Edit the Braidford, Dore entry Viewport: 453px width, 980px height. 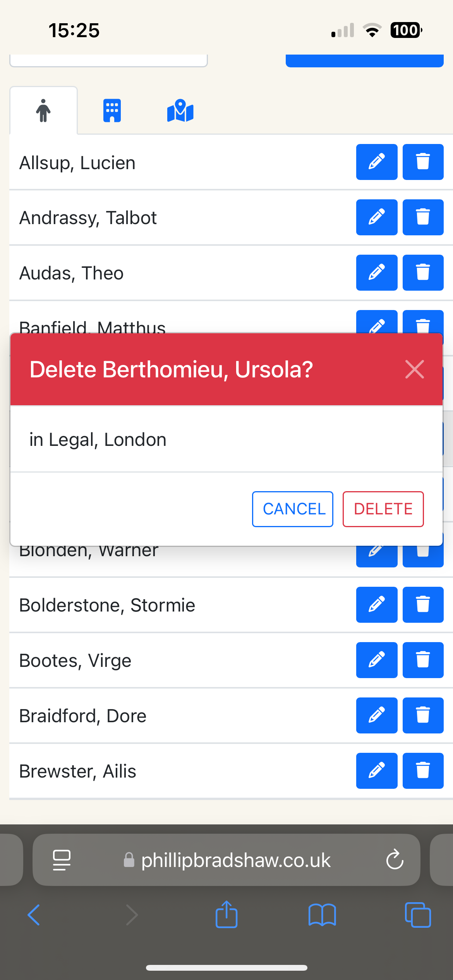[376, 715]
